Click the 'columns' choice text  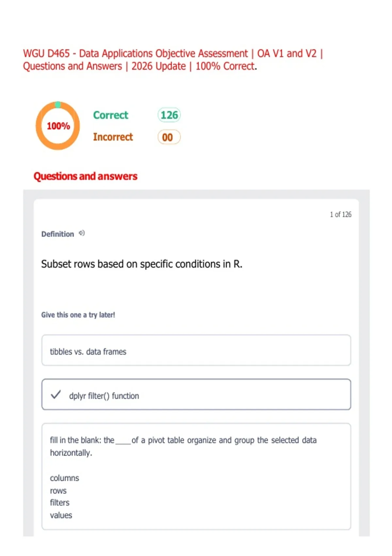64,478
